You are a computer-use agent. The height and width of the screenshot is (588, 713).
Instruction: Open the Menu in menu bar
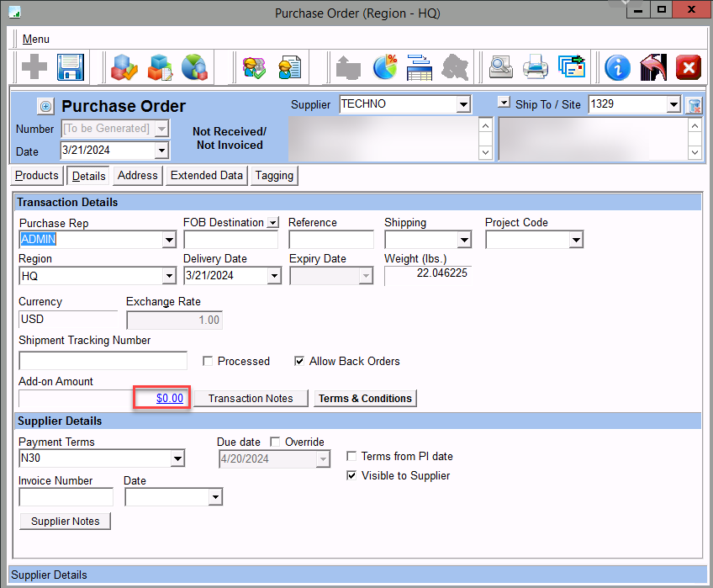(36, 40)
